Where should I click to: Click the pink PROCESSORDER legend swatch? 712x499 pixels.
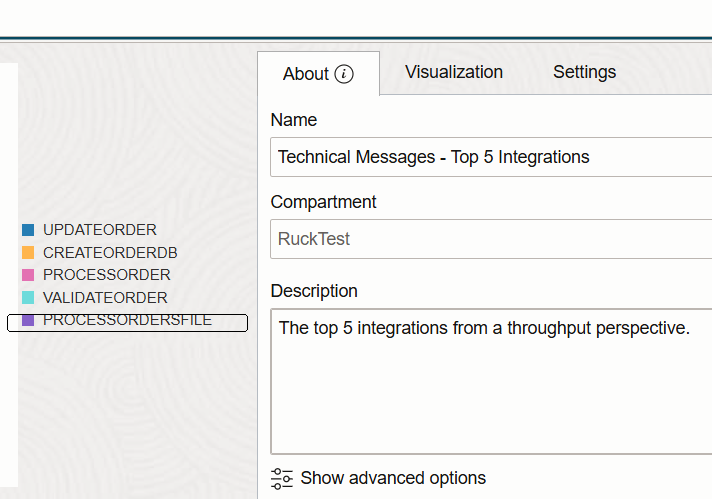(28, 275)
